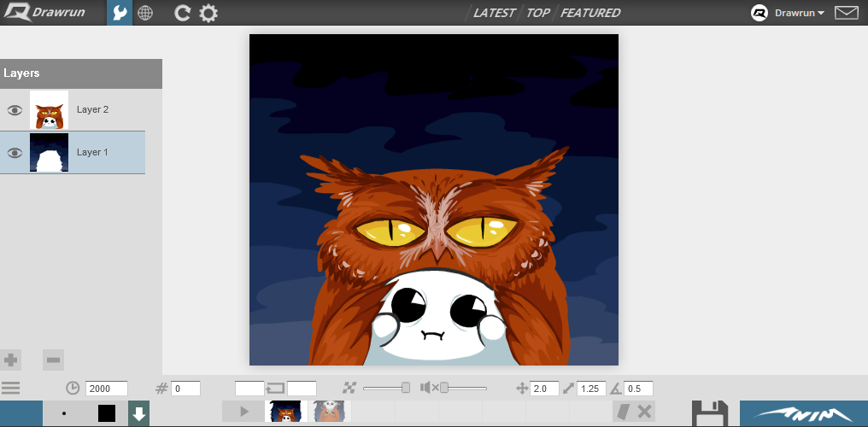Go to FEATURED section
Image resolution: width=868 pixels, height=427 pixels.
pyautogui.click(x=590, y=13)
